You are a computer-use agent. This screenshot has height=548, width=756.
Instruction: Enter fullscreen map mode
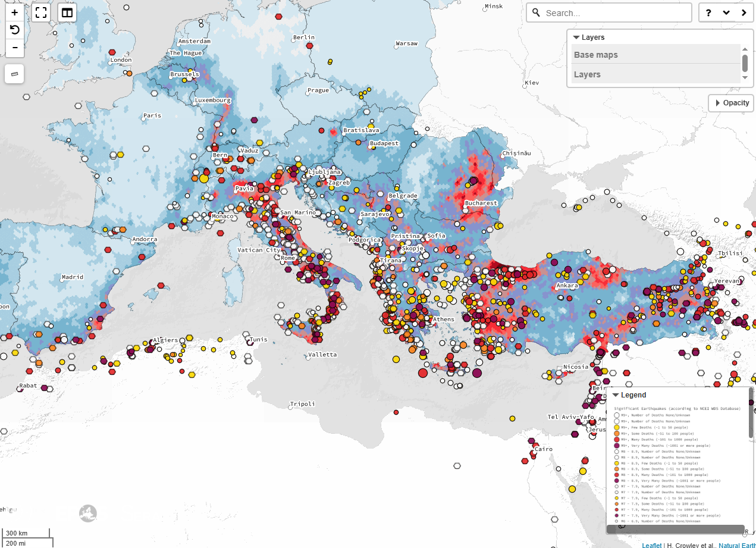pos(41,12)
